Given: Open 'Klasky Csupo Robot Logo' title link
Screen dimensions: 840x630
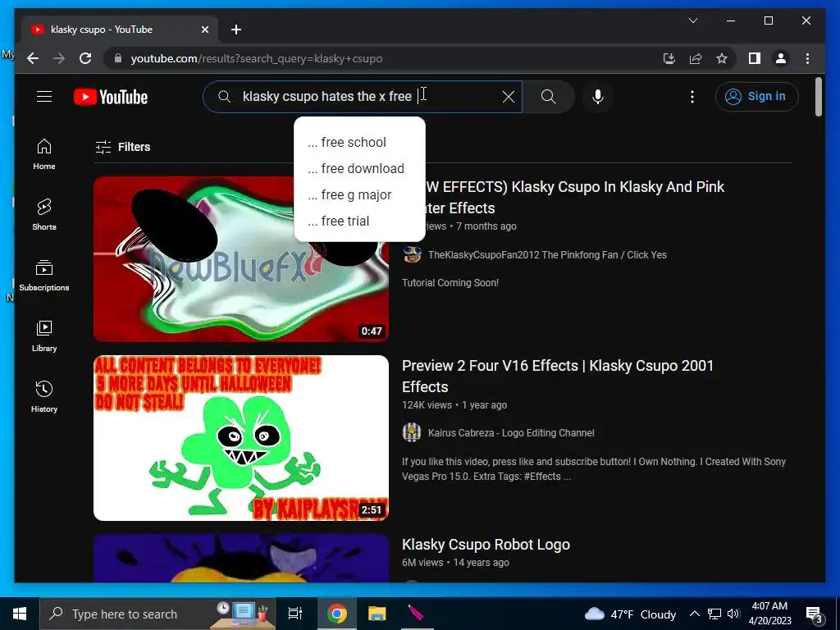Looking at the screenshot, I should point(486,545).
